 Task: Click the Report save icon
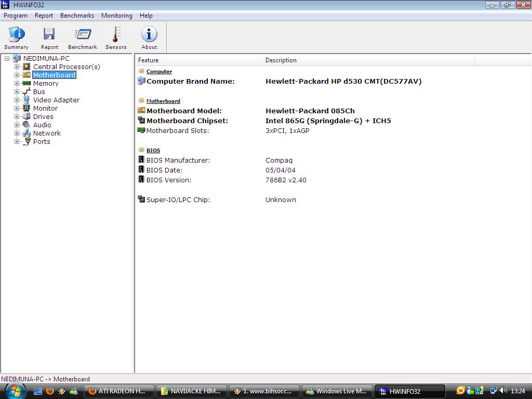[x=49, y=34]
